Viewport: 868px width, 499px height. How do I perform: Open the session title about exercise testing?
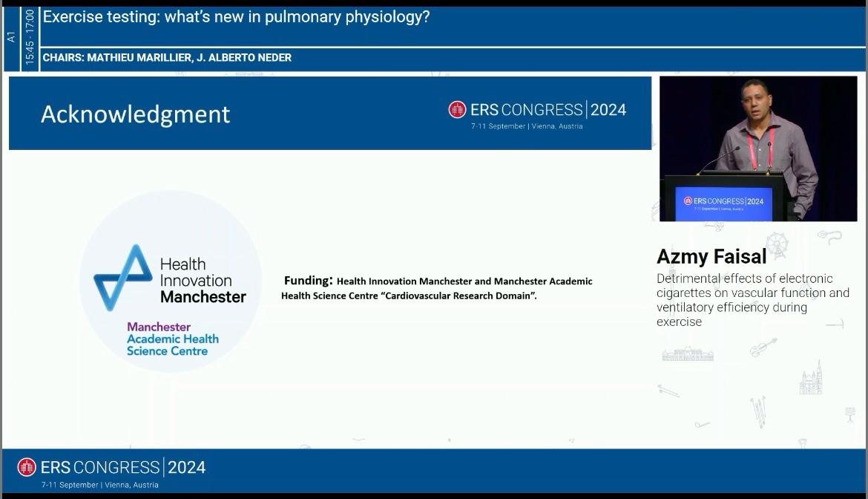coord(236,17)
